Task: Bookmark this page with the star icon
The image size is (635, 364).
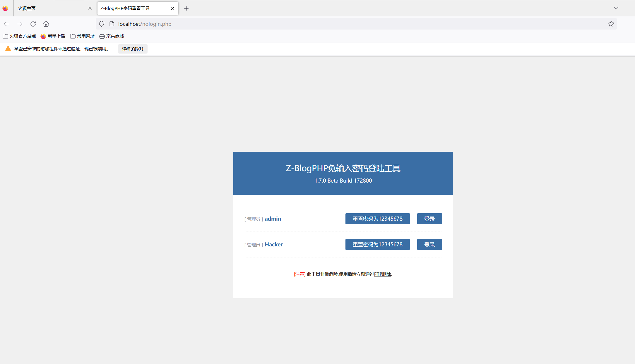Action: coord(611,24)
